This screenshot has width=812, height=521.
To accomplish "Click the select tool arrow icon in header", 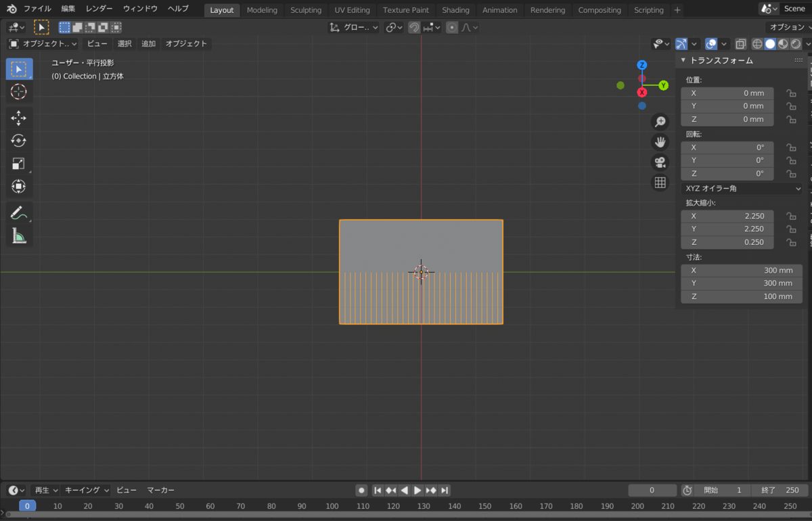I will click(x=41, y=27).
